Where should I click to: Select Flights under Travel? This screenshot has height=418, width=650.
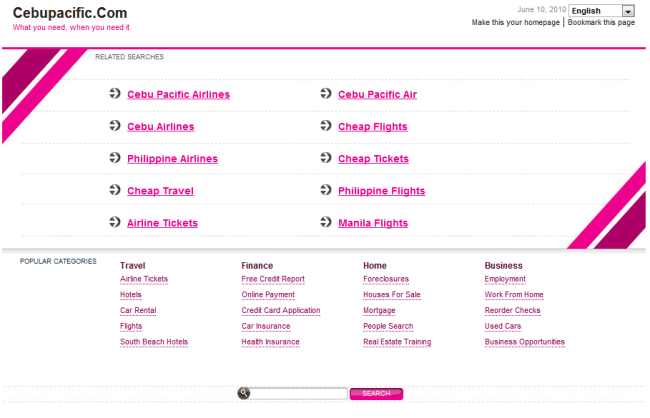pyautogui.click(x=131, y=326)
